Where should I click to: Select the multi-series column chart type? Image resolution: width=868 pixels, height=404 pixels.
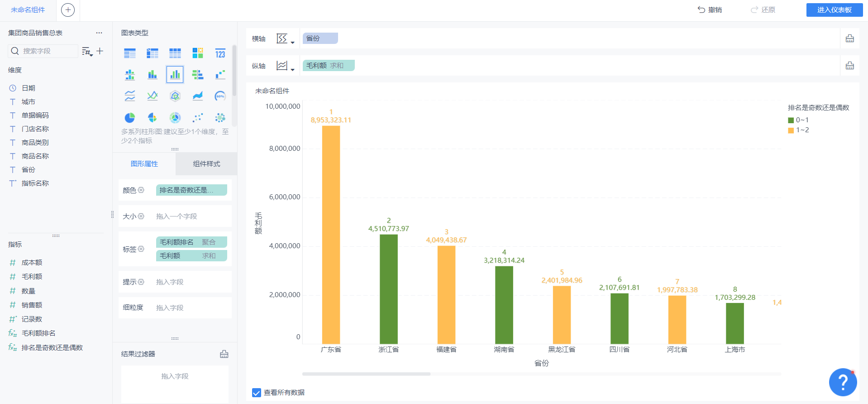click(x=175, y=75)
